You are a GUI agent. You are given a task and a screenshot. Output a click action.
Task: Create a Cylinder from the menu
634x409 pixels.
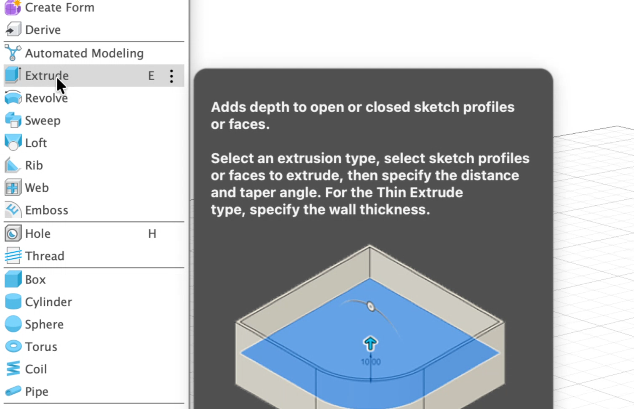pos(48,302)
